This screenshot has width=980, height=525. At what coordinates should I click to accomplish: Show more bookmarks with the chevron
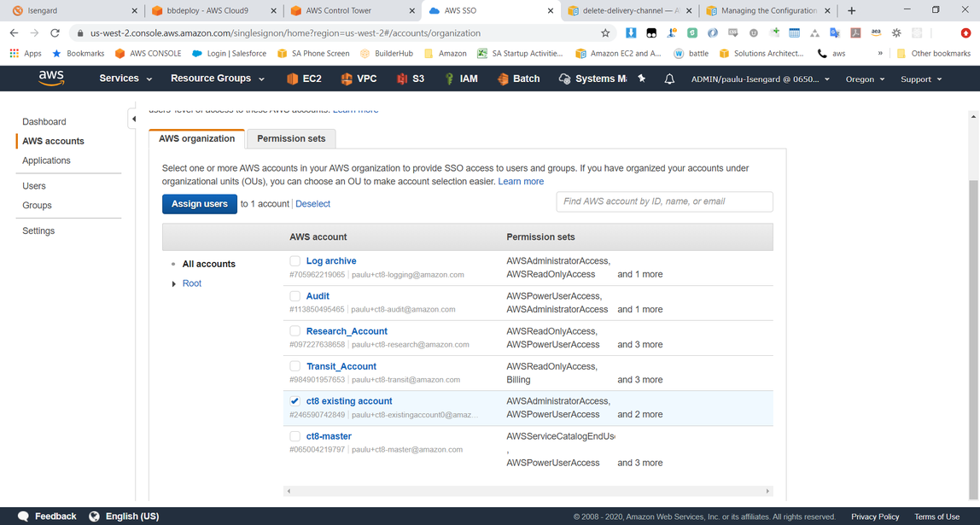point(880,53)
